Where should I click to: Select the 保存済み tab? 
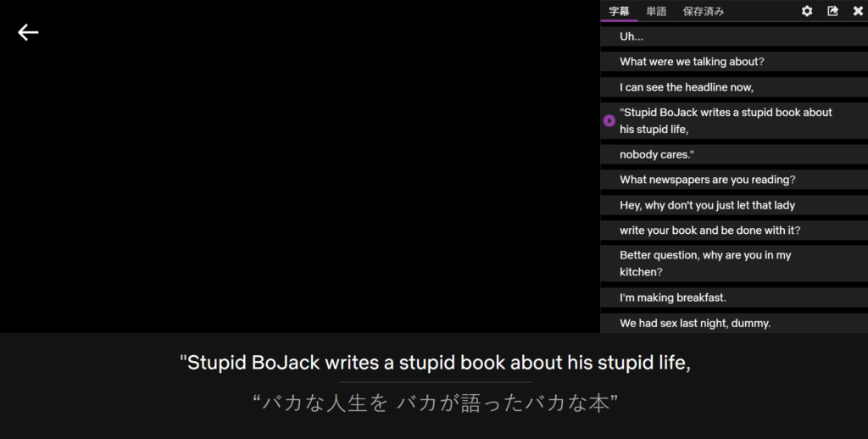704,11
